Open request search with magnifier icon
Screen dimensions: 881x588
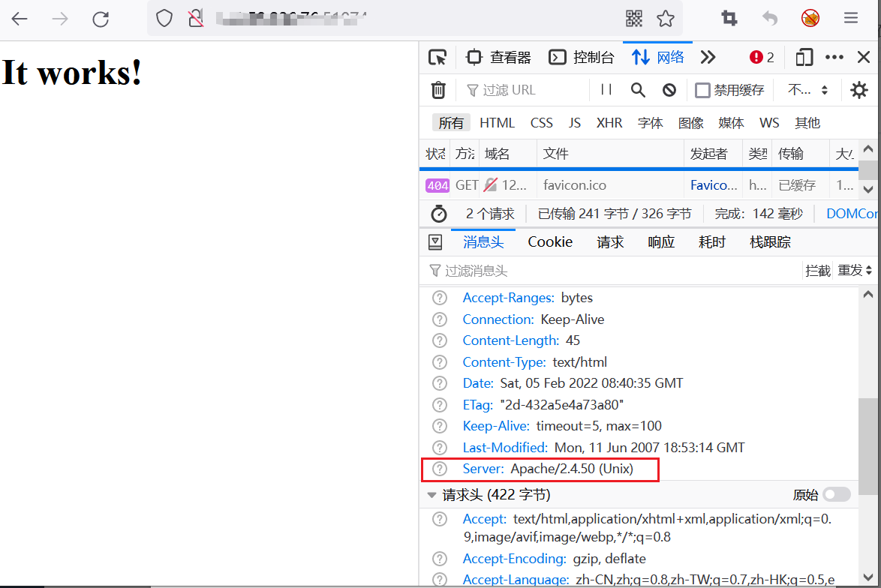click(x=638, y=89)
